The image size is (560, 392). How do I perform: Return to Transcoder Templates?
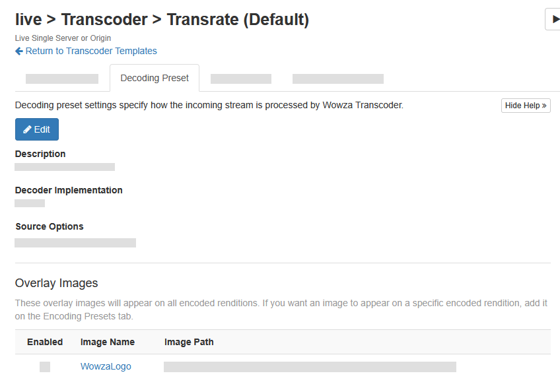point(91,51)
